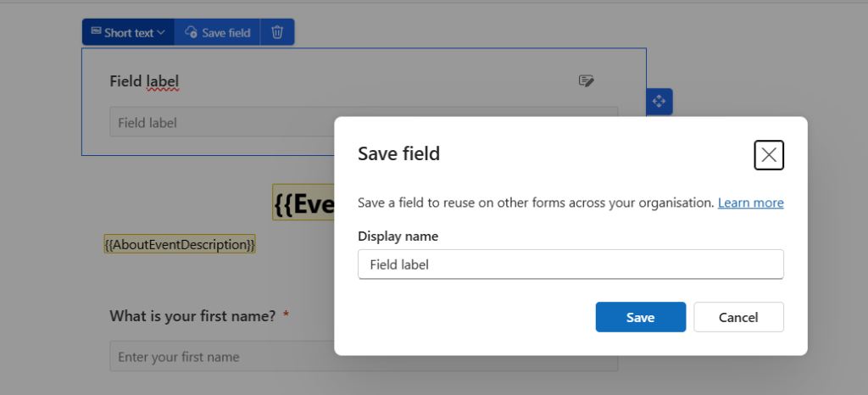Click the Field label placeholder input
Image resolution: width=868 pixels, height=395 pixels.
pos(220,122)
